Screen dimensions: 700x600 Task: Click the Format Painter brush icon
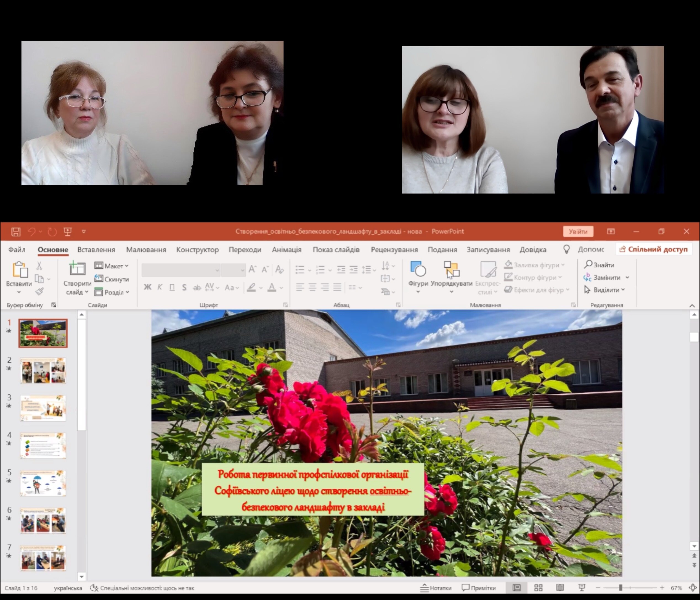39,291
